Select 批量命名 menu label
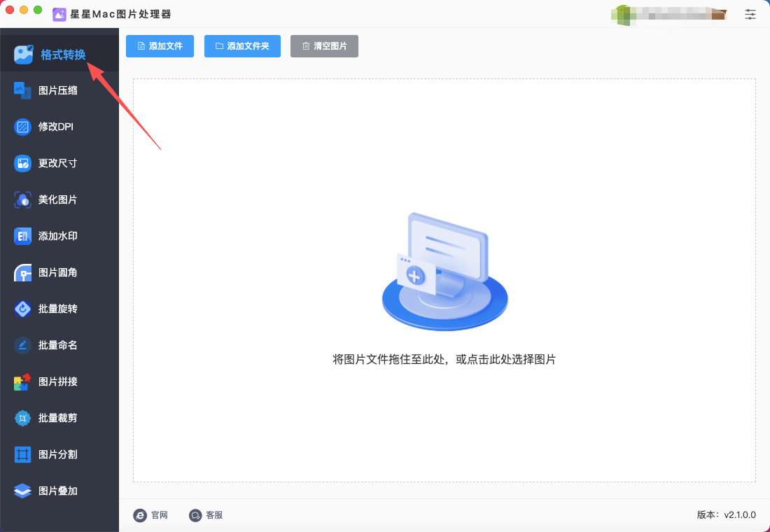The width and height of the screenshot is (770, 532). 58,345
